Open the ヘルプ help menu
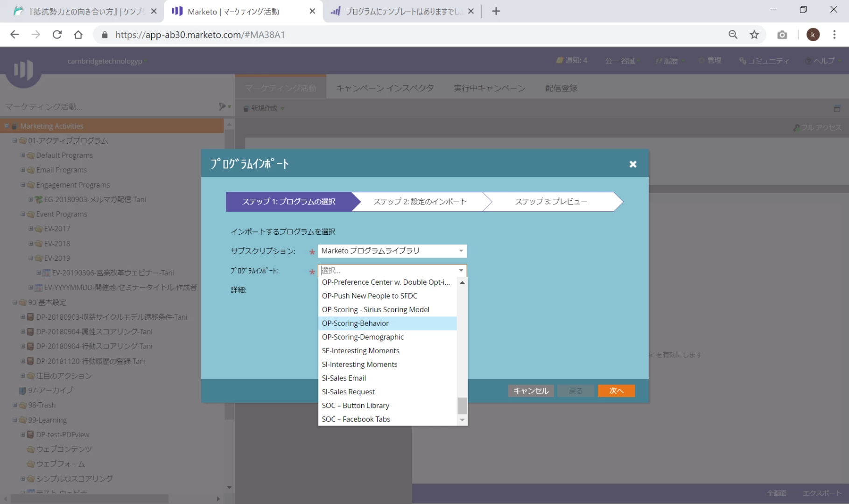The image size is (849, 504). tap(823, 61)
